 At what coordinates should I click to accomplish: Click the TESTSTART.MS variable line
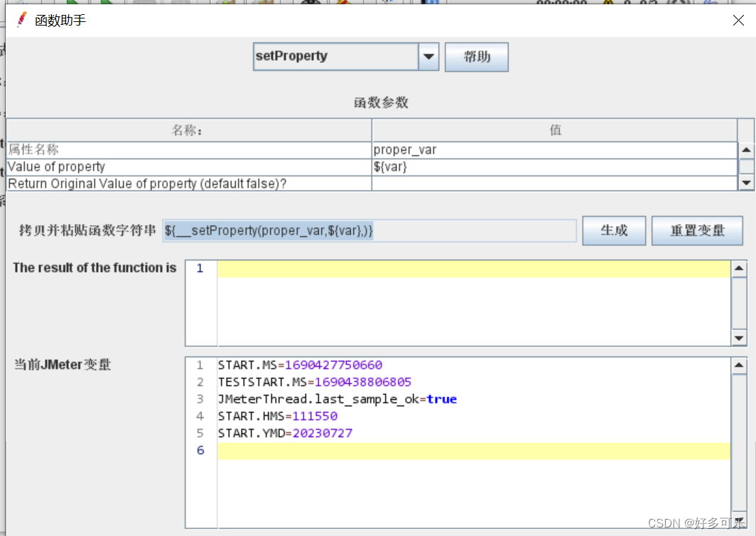coord(314,383)
